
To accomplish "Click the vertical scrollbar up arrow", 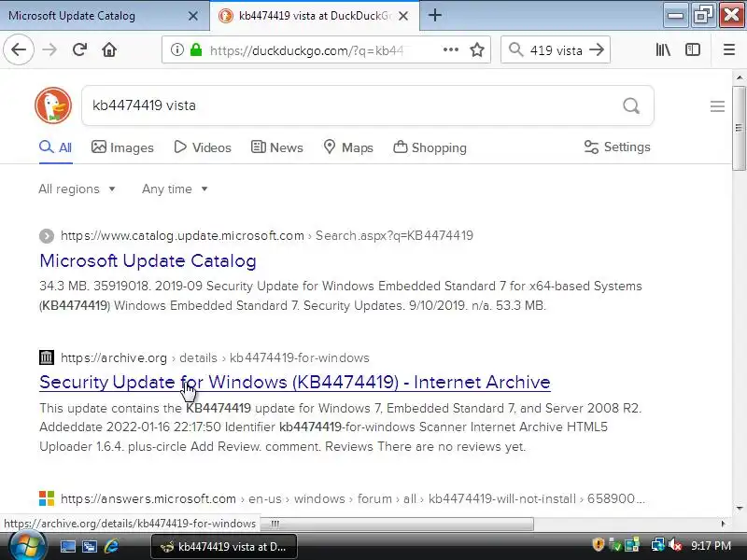I will click(x=740, y=77).
